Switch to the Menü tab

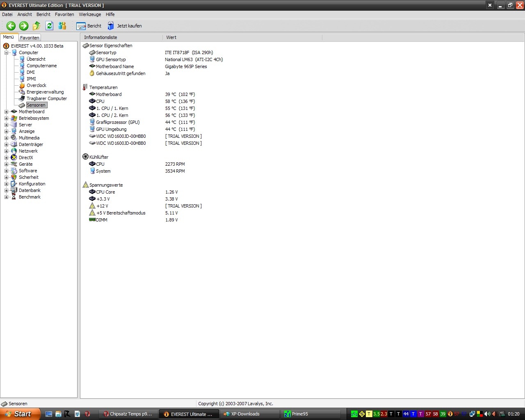[9, 37]
